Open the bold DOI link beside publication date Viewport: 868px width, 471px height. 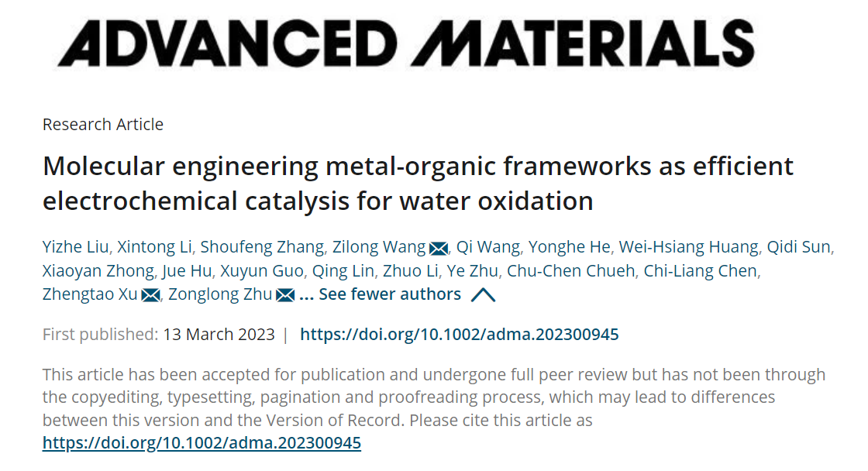(460, 335)
